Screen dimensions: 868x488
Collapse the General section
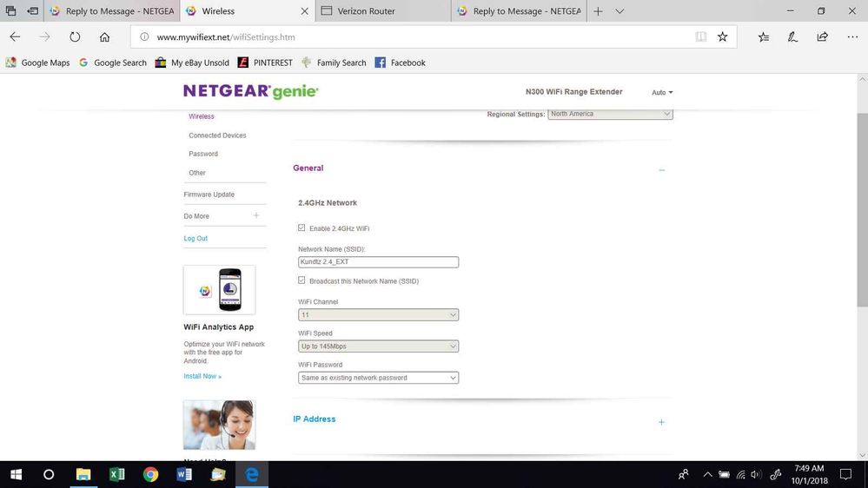pos(661,170)
